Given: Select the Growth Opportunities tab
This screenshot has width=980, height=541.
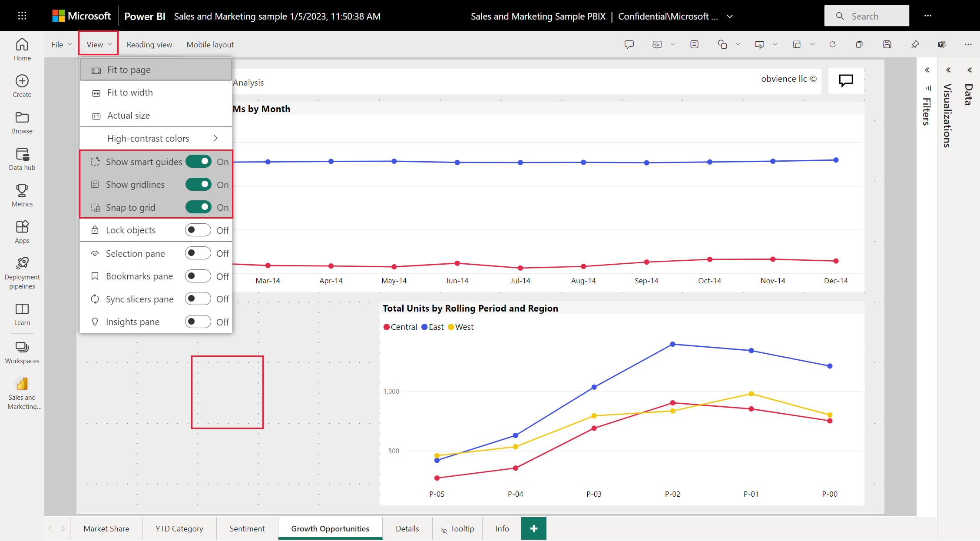Looking at the screenshot, I should [330, 528].
